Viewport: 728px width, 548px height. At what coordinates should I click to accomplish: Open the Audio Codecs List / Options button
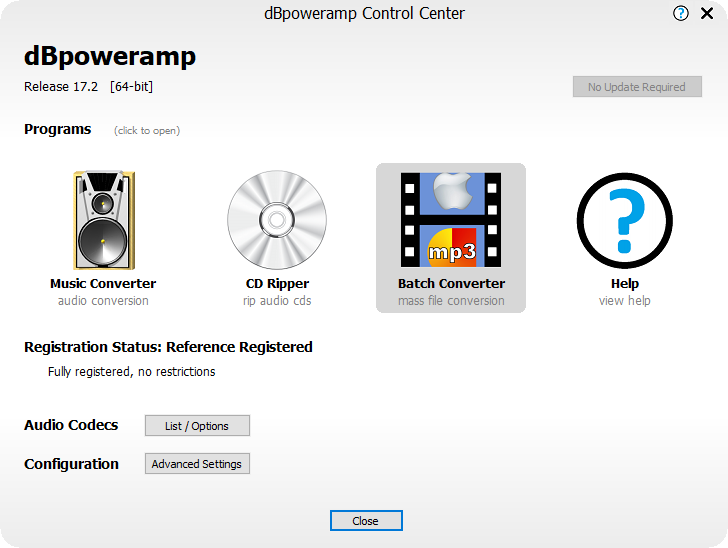point(197,426)
